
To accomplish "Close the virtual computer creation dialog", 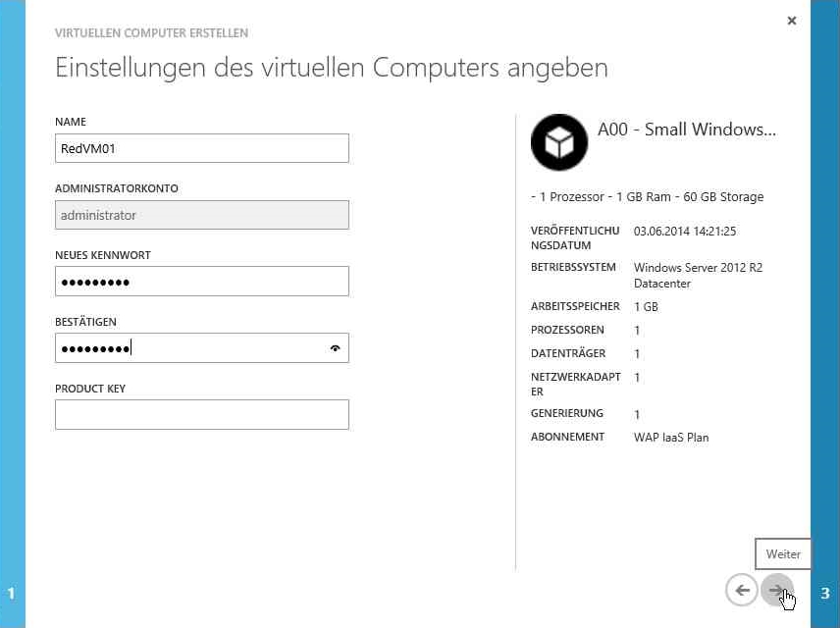I will [792, 21].
